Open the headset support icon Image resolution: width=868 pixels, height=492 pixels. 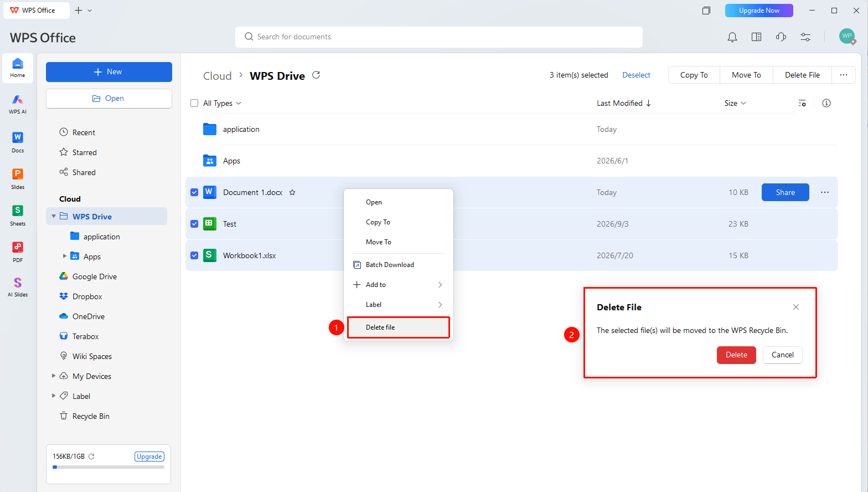[x=781, y=37]
